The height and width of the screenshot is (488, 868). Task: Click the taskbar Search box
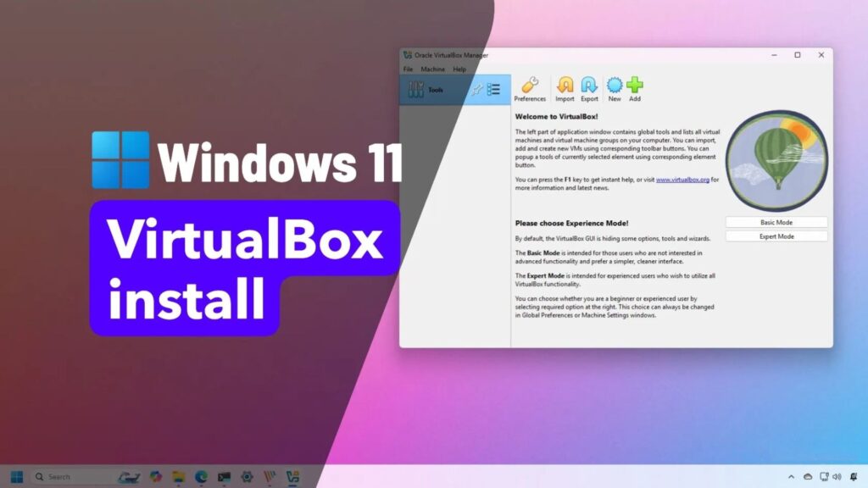(72, 477)
